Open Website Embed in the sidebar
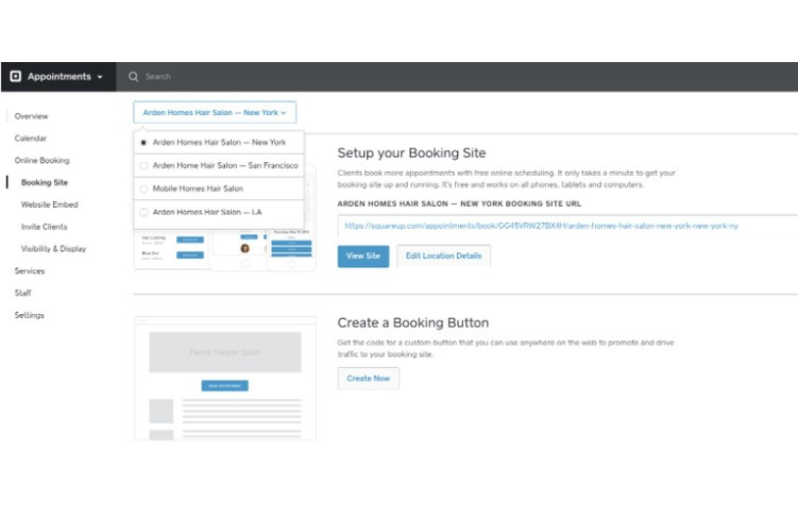The width and height of the screenshot is (798, 532). pos(50,204)
